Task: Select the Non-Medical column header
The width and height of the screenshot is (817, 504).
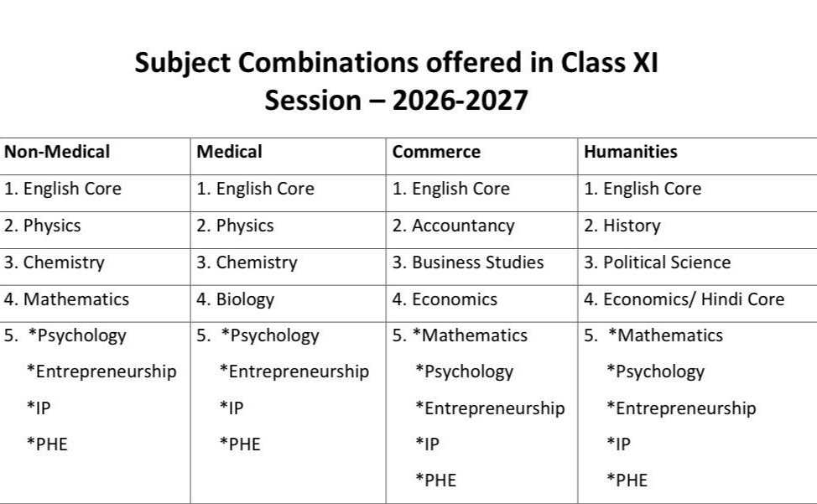Action: tap(57, 152)
